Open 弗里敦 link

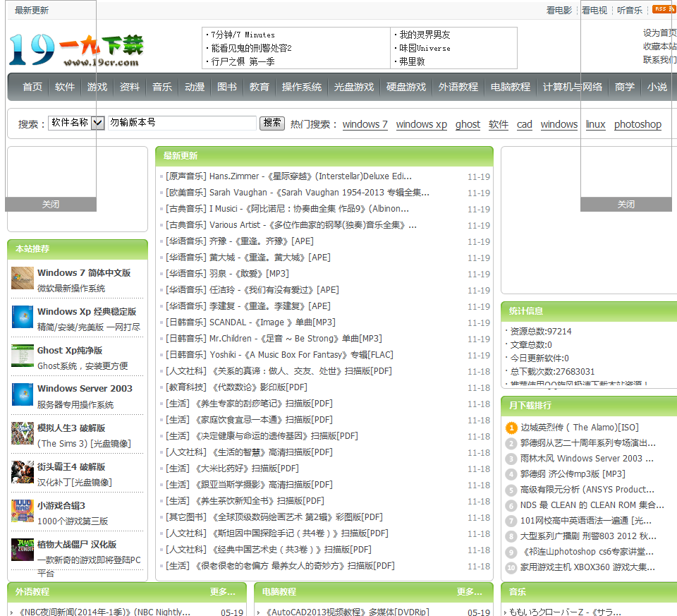click(x=412, y=61)
